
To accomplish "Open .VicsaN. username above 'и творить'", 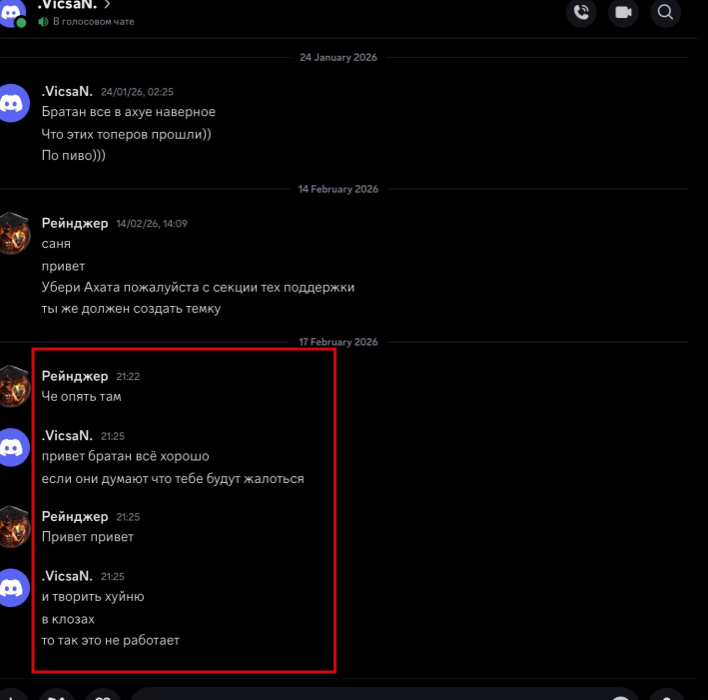I will pyautogui.click(x=67, y=576).
